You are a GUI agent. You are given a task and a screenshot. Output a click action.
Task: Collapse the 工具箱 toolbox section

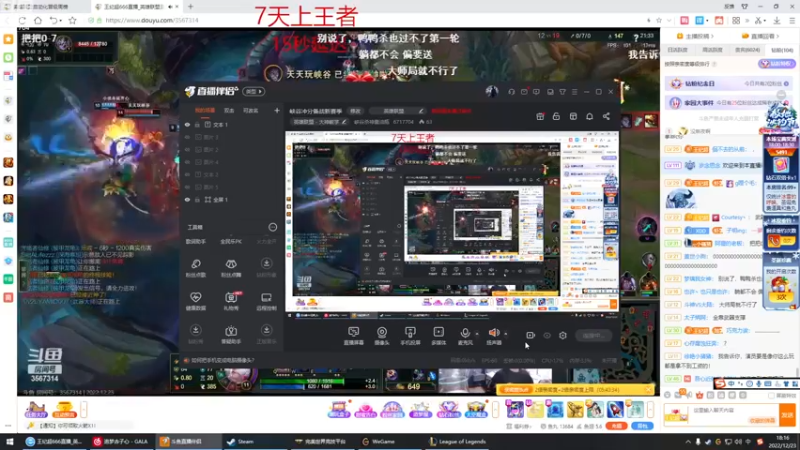[x=273, y=227]
